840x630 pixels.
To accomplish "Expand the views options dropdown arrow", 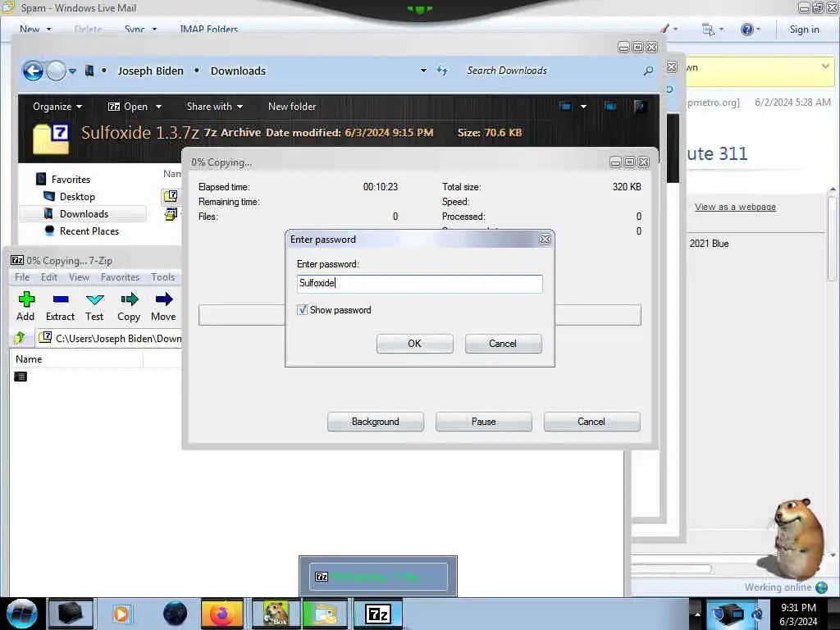I will tap(583, 106).
